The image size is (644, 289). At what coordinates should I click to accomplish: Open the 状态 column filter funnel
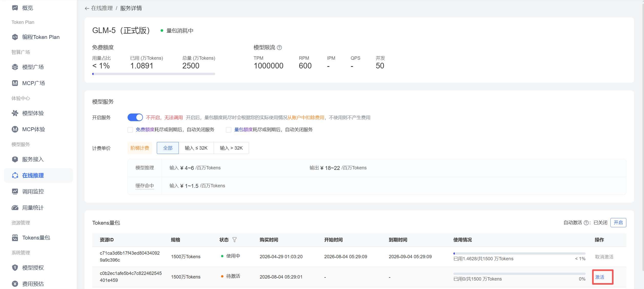(x=234, y=240)
